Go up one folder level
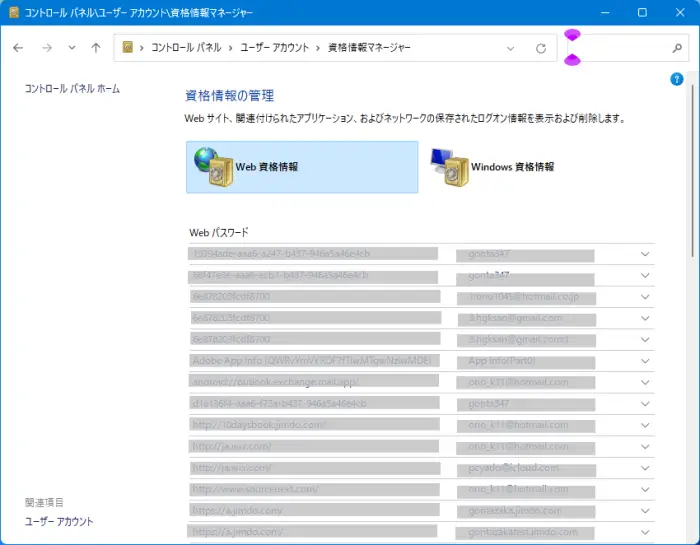The width and height of the screenshot is (700, 545). 96,48
